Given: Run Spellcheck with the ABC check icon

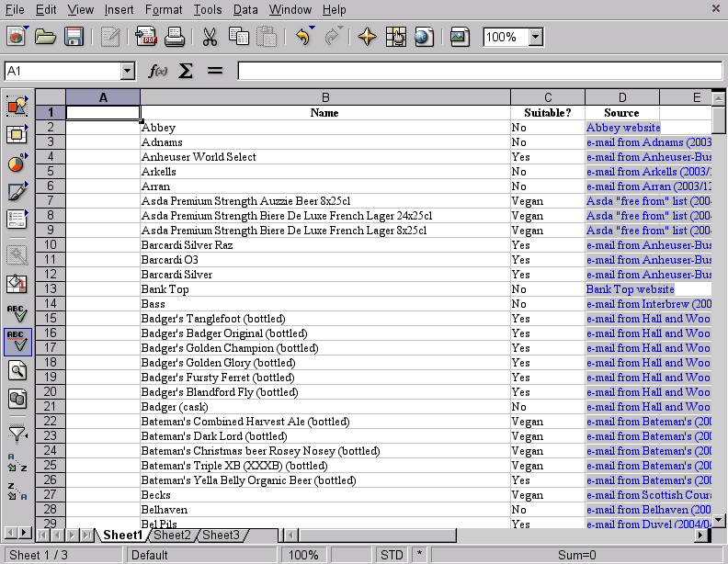Looking at the screenshot, I should click(17, 313).
